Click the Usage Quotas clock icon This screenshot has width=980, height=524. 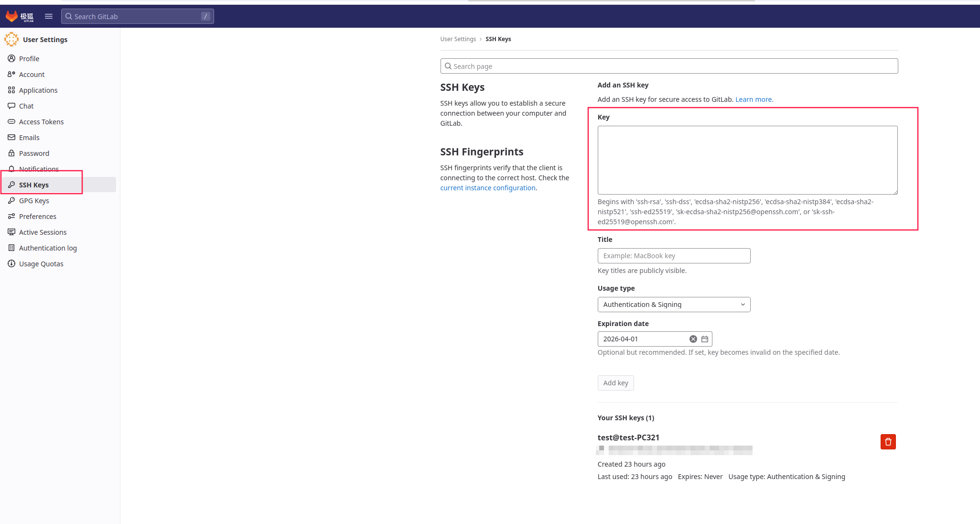coord(11,263)
